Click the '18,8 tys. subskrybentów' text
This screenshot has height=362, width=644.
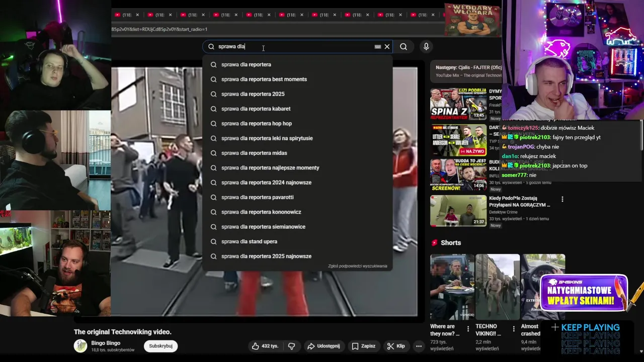point(113,350)
